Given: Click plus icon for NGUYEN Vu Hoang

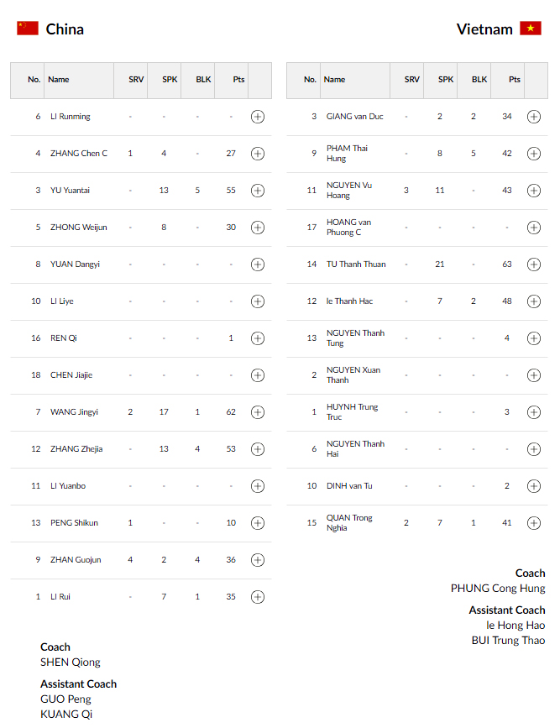Looking at the screenshot, I should coord(534,191).
